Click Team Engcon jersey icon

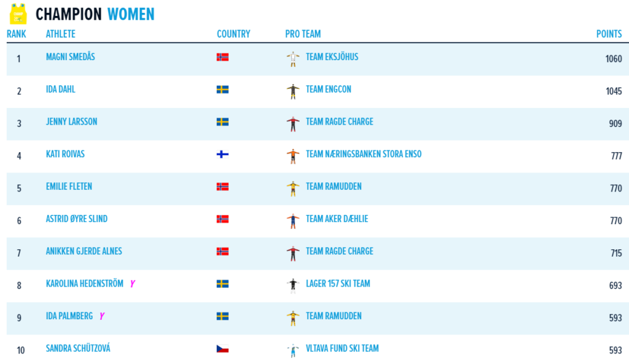click(x=292, y=91)
